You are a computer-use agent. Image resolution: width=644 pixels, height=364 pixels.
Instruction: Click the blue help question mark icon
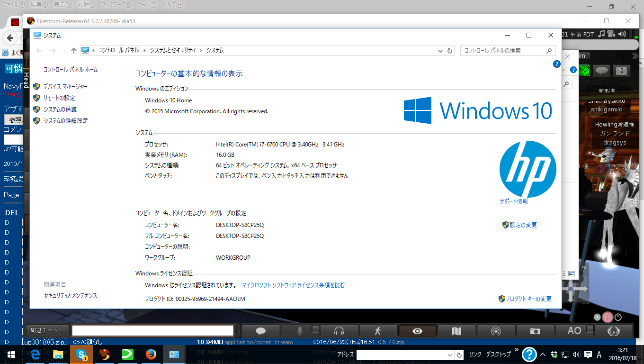pyautogui.click(x=557, y=64)
